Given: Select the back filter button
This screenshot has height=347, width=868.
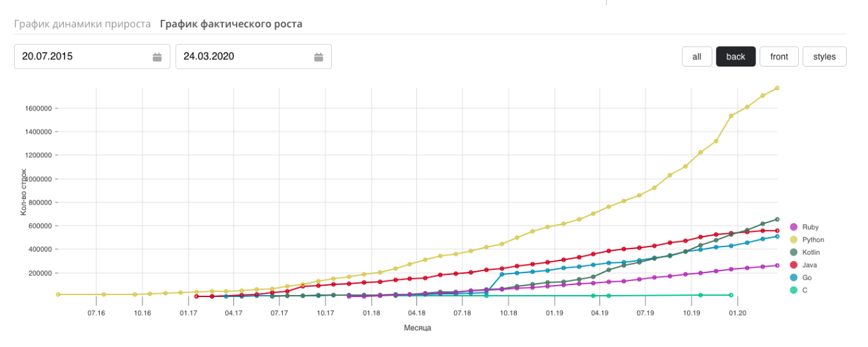Looking at the screenshot, I should coord(736,57).
